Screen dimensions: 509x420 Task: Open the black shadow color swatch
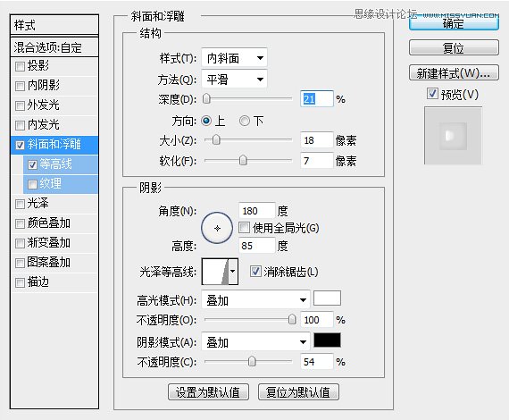(327, 340)
